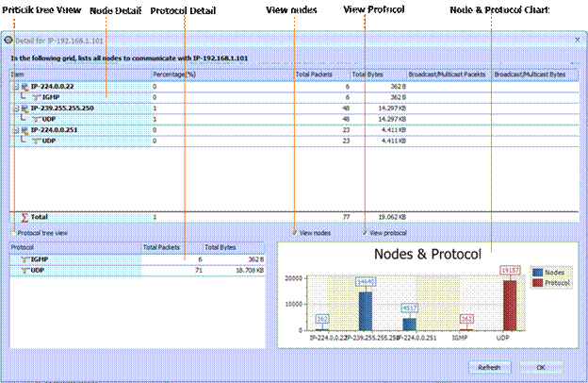The width and height of the screenshot is (588, 383).
Task: Click the red UDP bar in chart
Action: (510, 306)
